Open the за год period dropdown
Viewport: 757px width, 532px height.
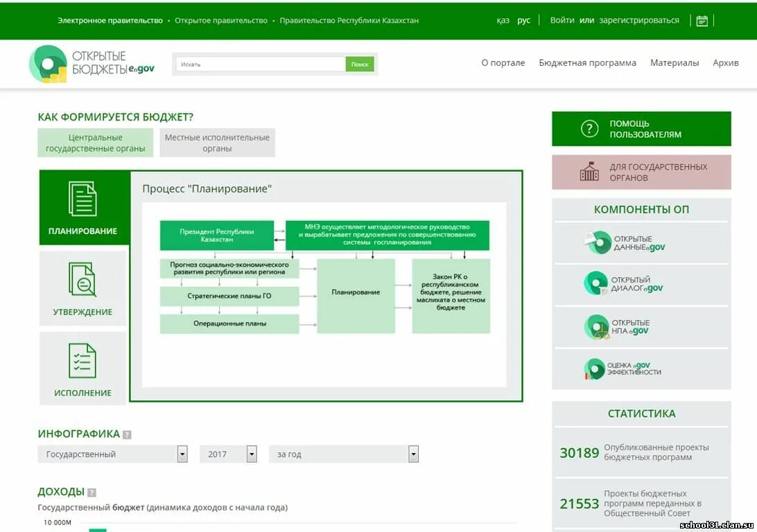pos(344,454)
